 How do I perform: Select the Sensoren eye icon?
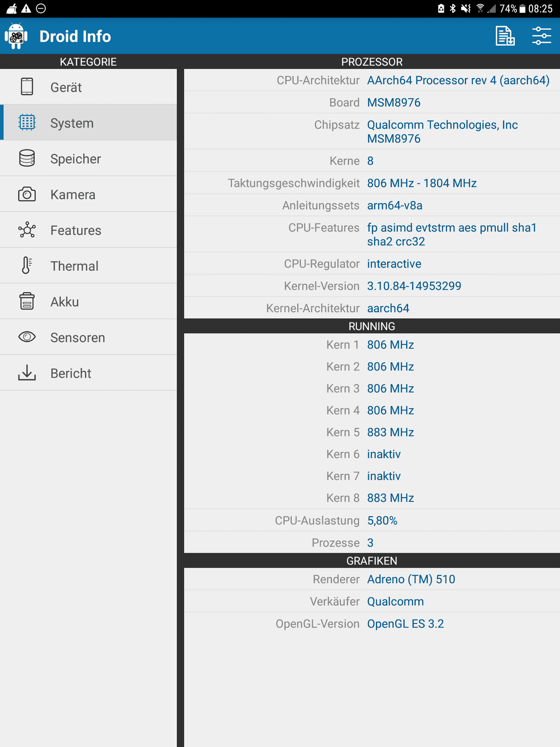point(27,337)
